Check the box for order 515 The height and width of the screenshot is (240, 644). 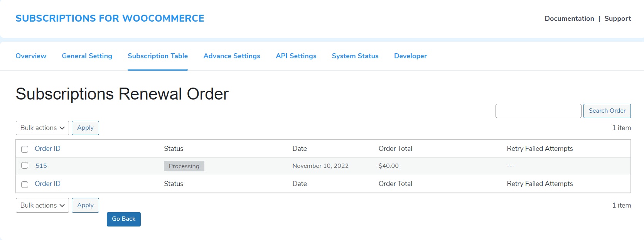25,166
